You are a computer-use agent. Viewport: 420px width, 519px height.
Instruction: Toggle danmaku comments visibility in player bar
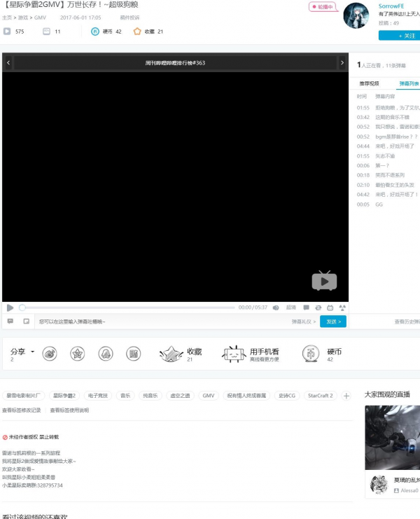click(306, 307)
